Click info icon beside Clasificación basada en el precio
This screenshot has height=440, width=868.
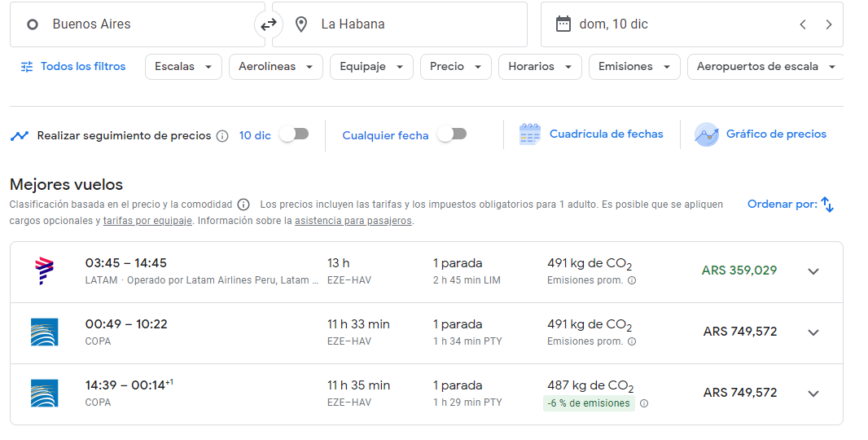243,205
